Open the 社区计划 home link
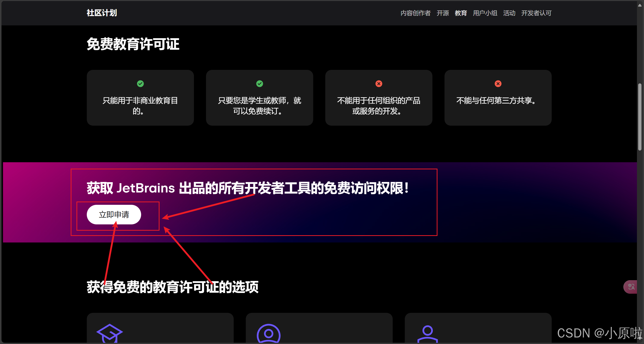 click(102, 13)
